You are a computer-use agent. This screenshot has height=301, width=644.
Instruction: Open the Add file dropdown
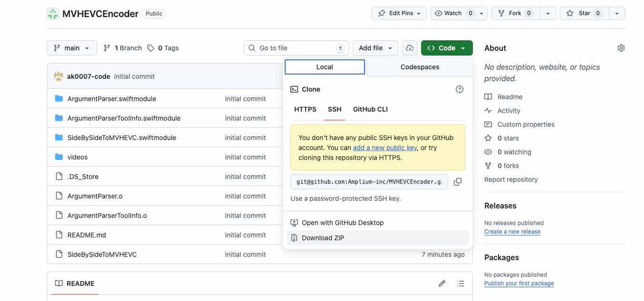pos(376,48)
